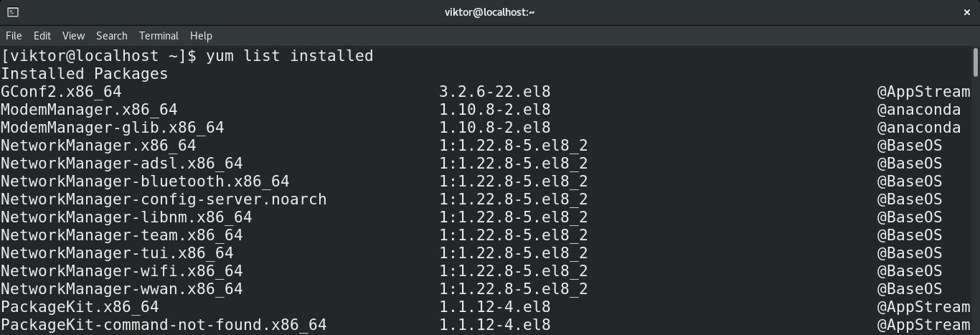The height and width of the screenshot is (335, 980).
Task: Click version 3.2.6-22.el8 text
Action: (x=495, y=92)
